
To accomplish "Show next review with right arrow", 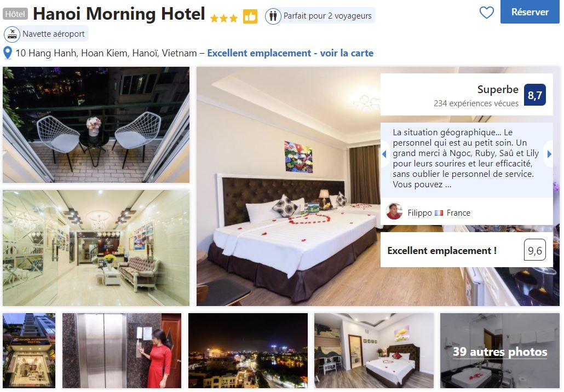I will click(x=549, y=154).
